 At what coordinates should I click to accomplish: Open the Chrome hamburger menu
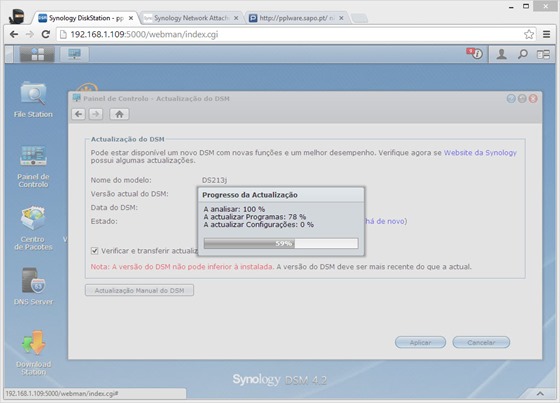click(546, 34)
